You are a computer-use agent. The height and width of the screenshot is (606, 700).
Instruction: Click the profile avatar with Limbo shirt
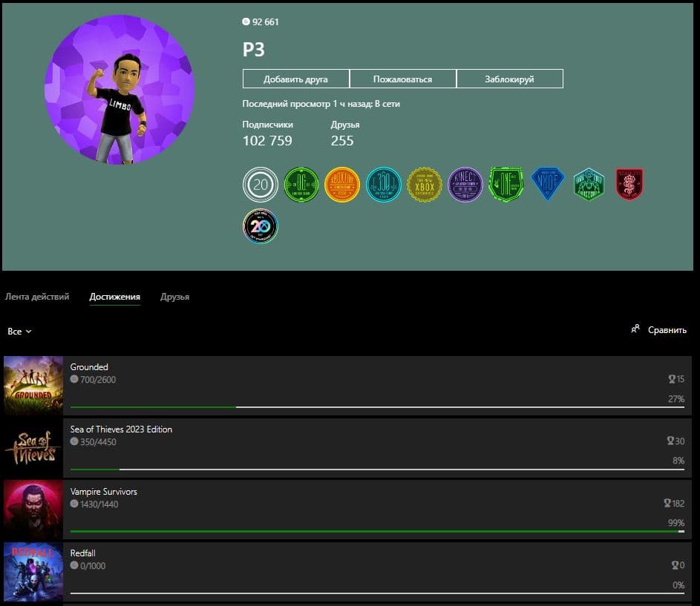(120, 89)
